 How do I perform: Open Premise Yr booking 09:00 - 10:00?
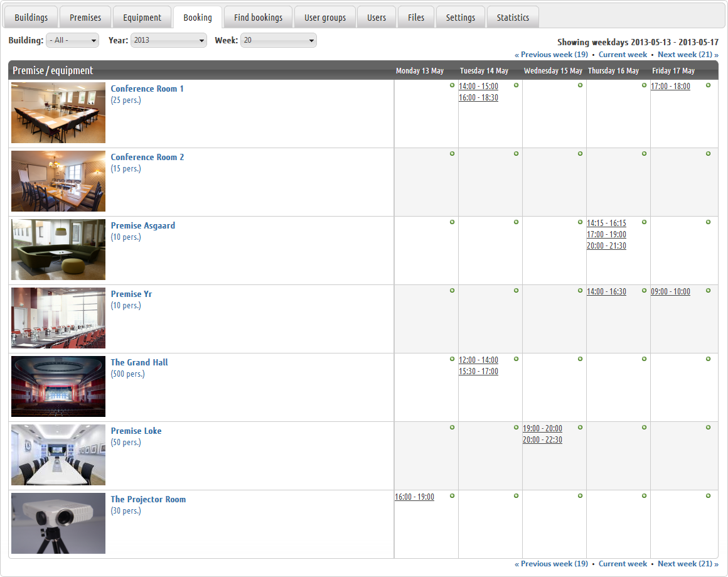pyautogui.click(x=670, y=291)
